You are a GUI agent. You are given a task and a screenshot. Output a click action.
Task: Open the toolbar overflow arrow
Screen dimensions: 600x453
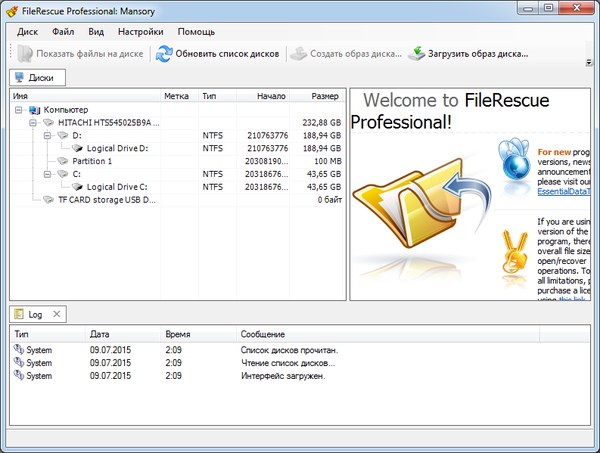coord(589,62)
